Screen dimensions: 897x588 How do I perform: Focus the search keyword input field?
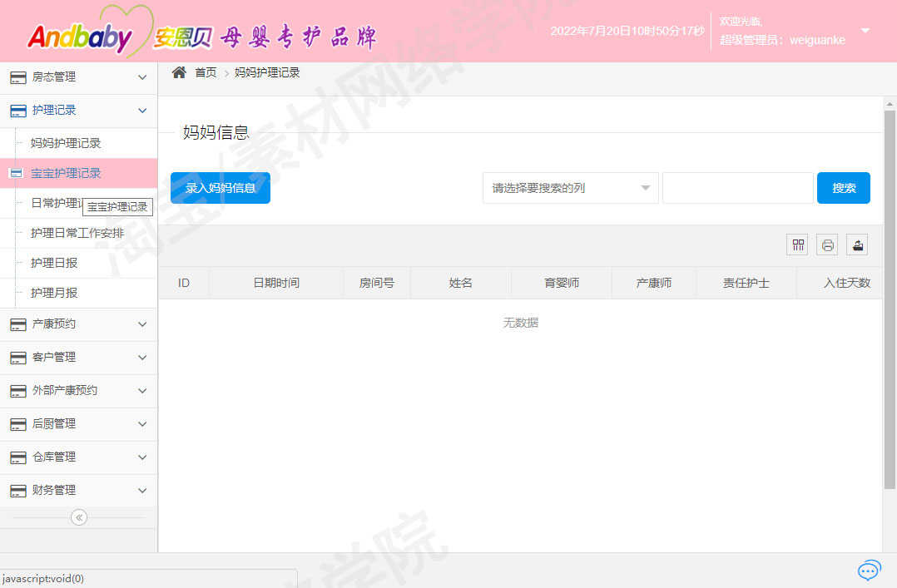pos(737,188)
